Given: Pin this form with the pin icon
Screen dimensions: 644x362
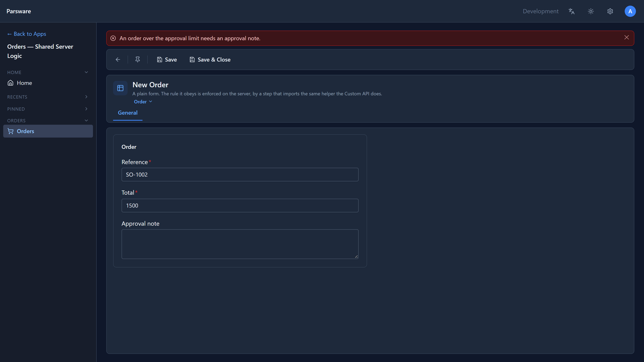Looking at the screenshot, I should [x=137, y=60].
